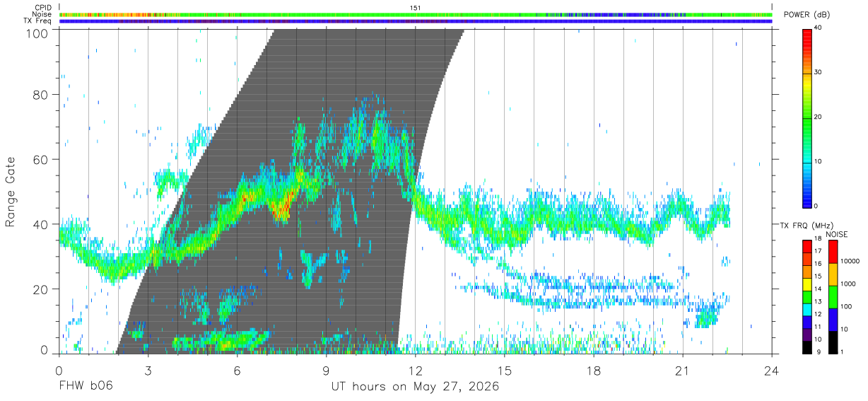
Task: Click the TX Freq row label
Action: [x=37, y=21]
